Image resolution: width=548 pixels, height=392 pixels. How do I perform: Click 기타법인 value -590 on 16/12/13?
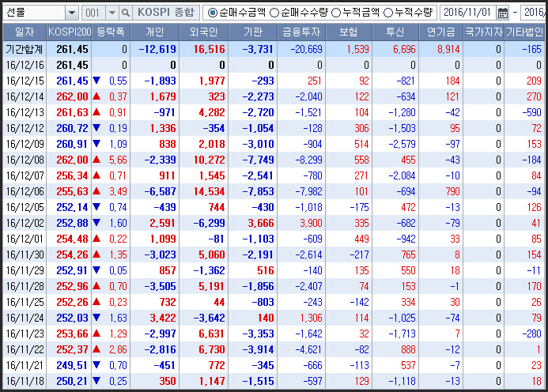531,112
